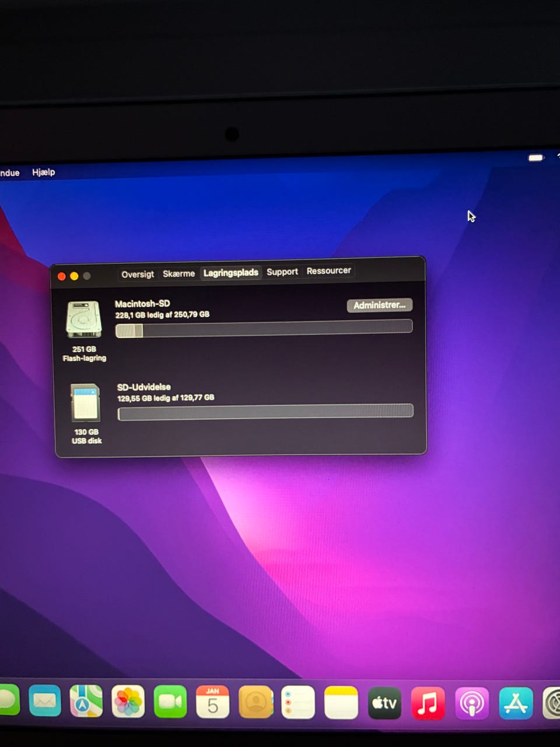Open the Contacts app in the Dock

(x=256, y=702)
